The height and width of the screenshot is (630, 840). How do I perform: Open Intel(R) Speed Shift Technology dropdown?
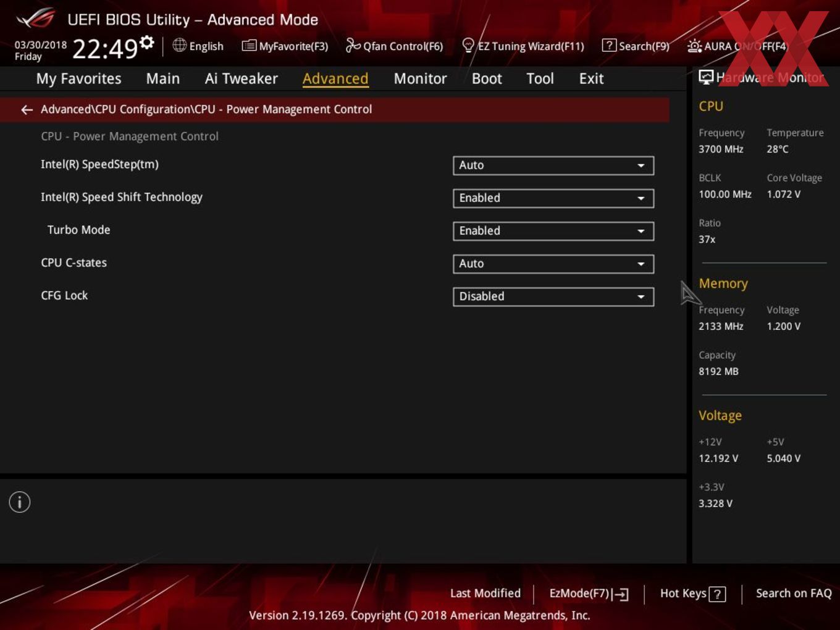click(x=553, y=198)
